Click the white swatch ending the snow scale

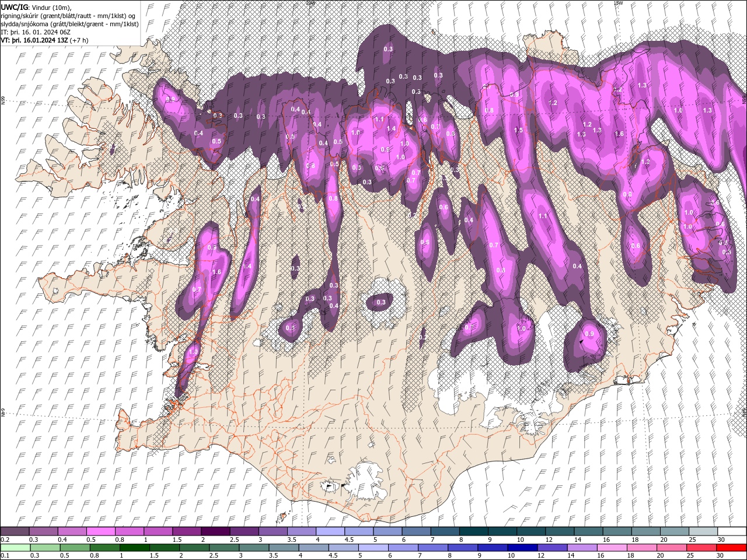tap(732, 531)
